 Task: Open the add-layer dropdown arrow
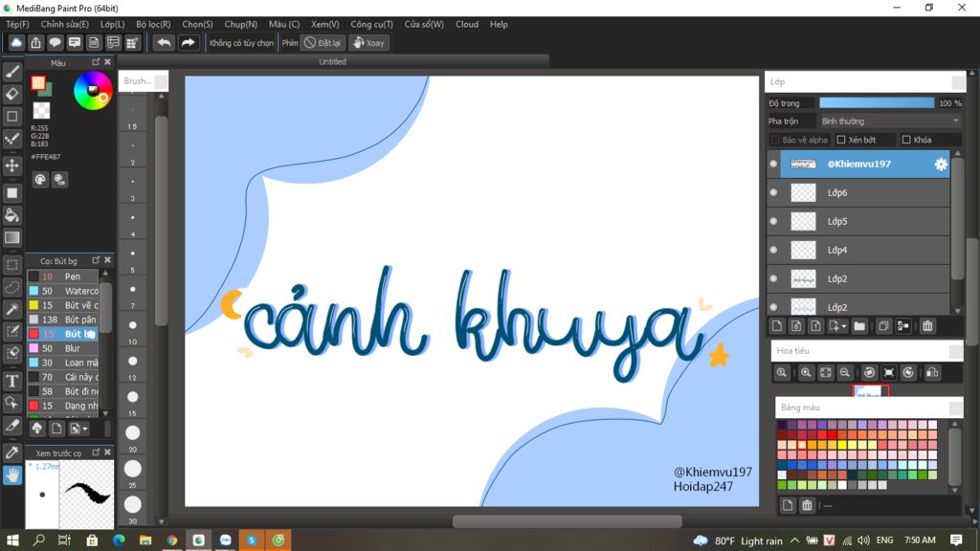844,326
